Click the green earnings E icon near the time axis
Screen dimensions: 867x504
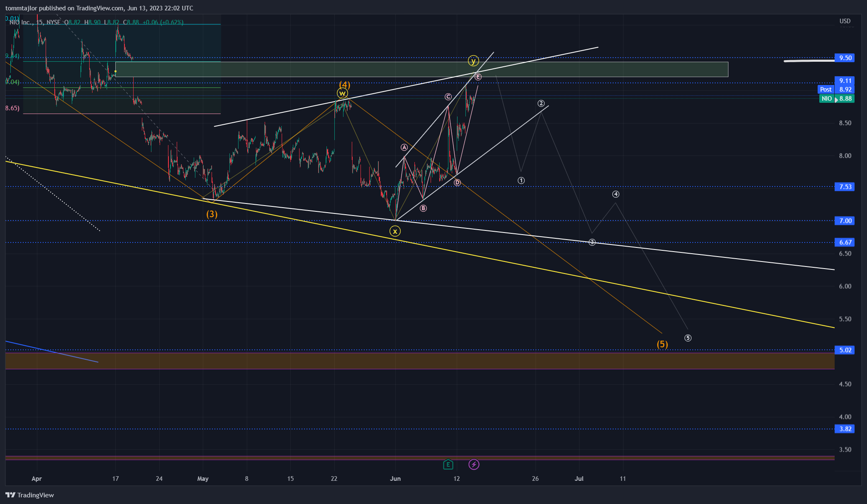pos(448,465)
